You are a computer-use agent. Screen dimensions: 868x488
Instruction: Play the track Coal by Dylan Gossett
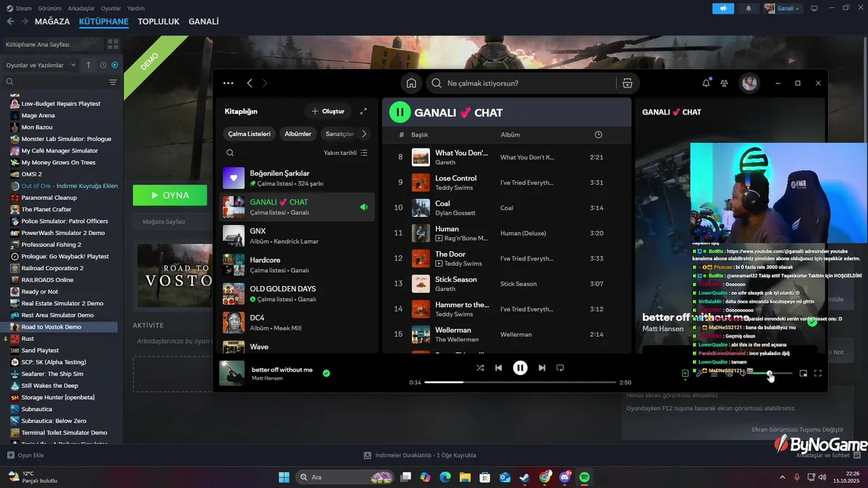(x=507, y=208)
